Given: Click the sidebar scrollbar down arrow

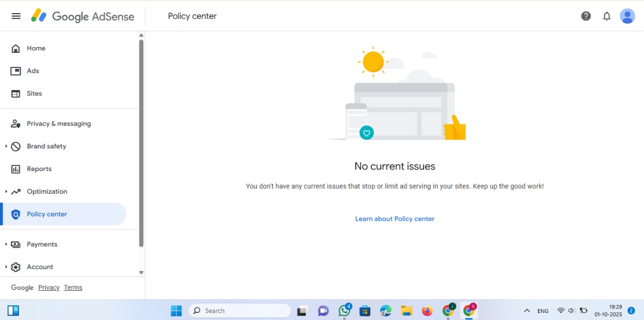Looking at the screenshot, I should click(x=141, y=272).
